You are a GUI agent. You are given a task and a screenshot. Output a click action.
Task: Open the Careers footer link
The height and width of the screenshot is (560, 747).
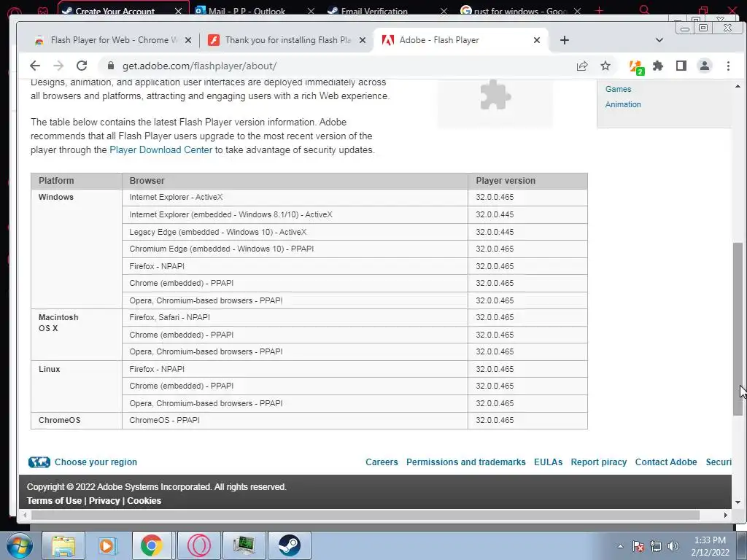(382, 462)
